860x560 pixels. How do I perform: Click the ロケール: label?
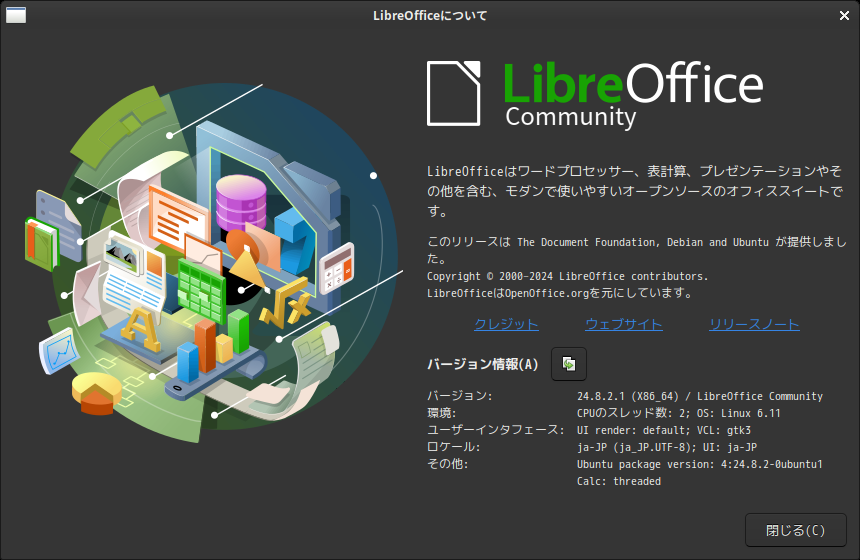tap(454, 447)
